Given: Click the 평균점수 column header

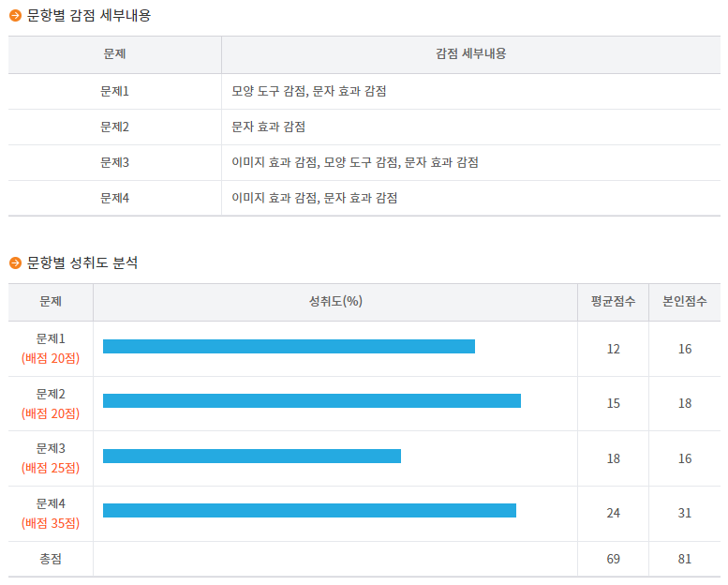Looking at the screenshot, I should click(x=613, y=302).
